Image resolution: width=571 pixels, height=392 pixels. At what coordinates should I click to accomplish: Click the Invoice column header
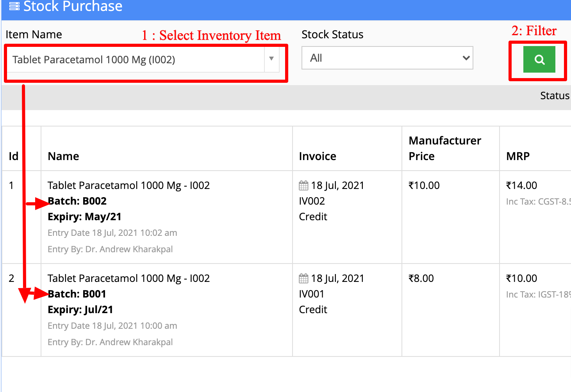coord(318,156)
